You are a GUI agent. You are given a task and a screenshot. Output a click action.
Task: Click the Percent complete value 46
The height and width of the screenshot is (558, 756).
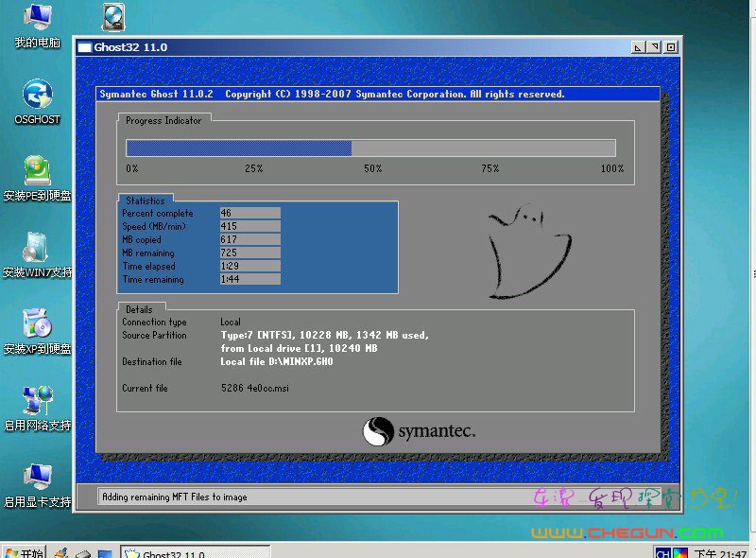(249, 213)
